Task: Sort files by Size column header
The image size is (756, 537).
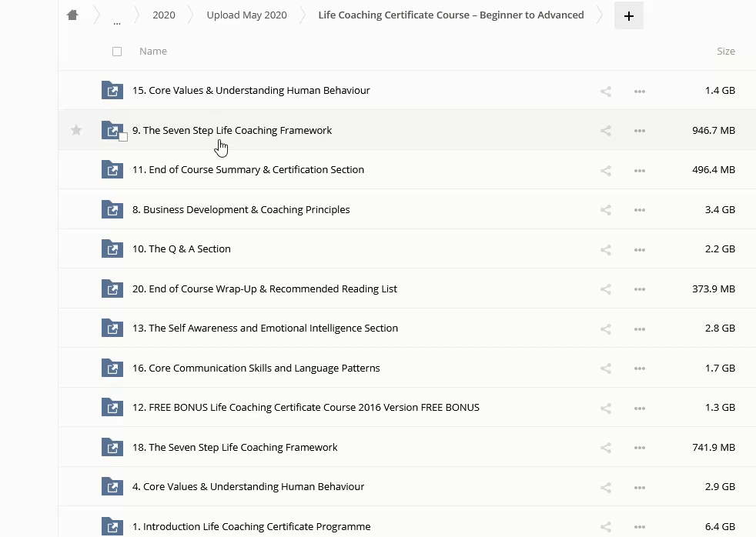Action: click(725, 52)
